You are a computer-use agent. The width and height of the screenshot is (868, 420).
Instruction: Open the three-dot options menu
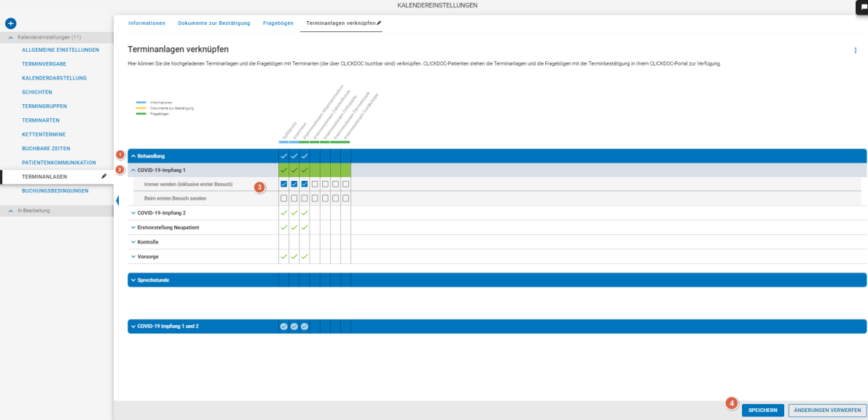(856, 50)
